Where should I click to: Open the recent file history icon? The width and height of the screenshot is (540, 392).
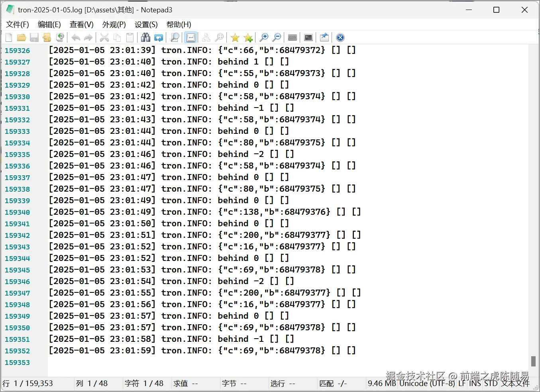point(60,37)
